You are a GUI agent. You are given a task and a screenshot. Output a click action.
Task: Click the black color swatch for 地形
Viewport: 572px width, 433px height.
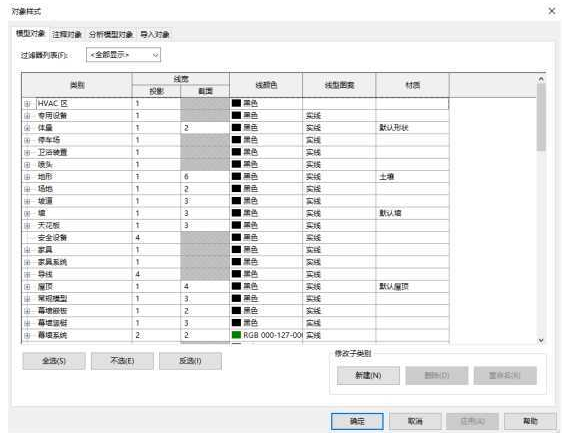(x=236, y=177)
